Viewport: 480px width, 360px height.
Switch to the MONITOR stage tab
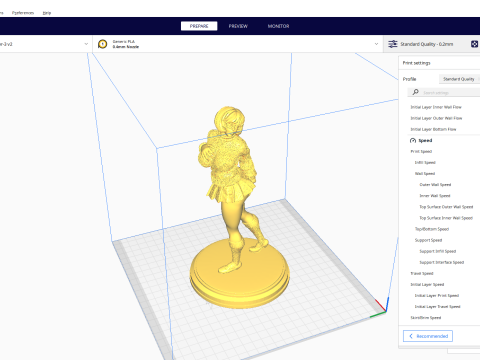(x=278, y=26)
